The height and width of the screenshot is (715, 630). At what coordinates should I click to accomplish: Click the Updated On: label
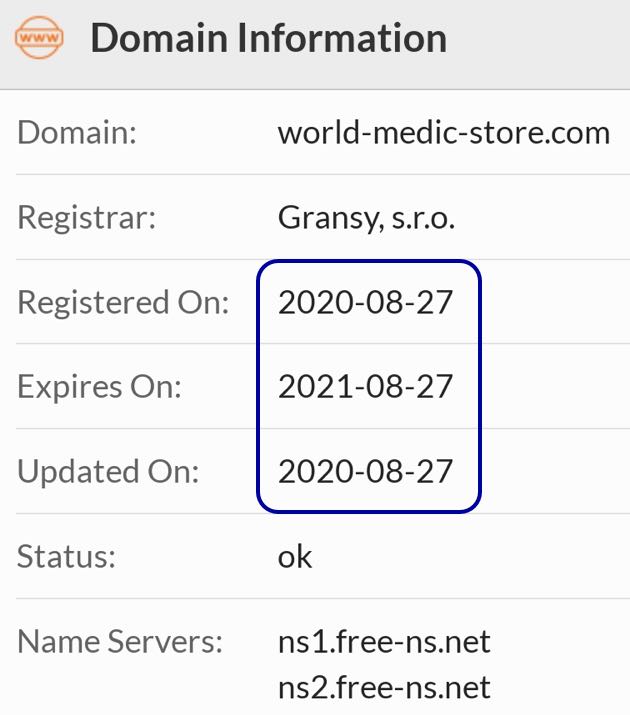click(x=108, y=471)
